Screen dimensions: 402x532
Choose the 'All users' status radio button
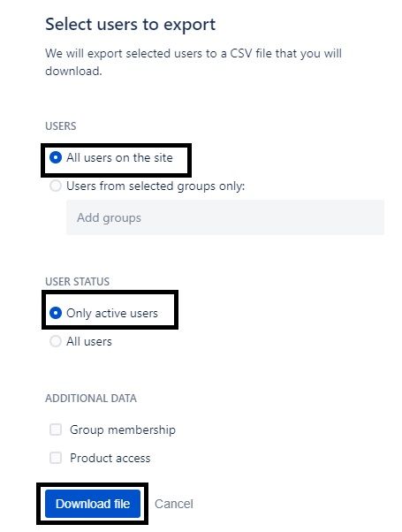(56, 341)
